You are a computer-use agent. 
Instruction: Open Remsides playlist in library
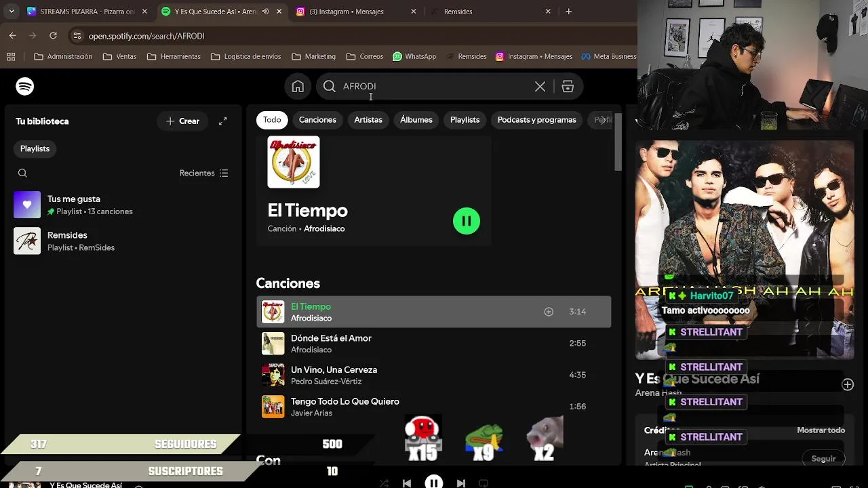tap(122, 241)
